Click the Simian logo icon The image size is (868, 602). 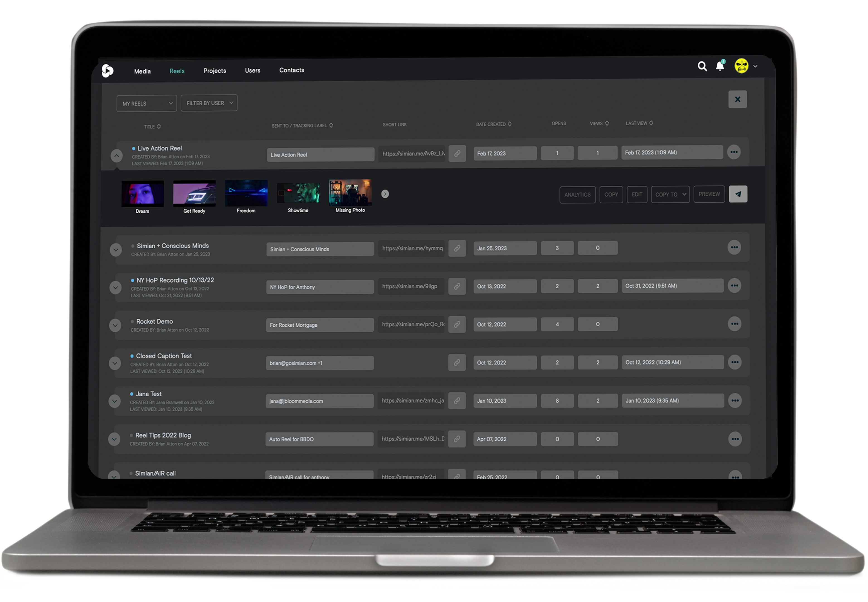click(108, 71)
